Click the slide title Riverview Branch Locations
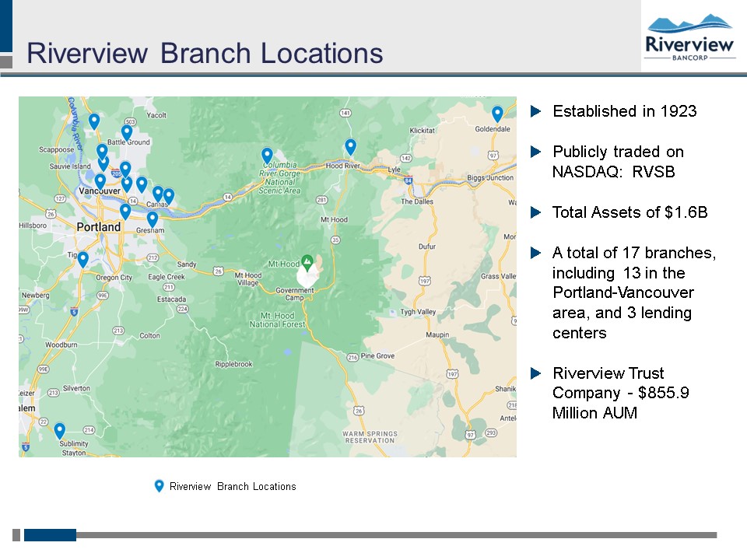 click(205, 53)
